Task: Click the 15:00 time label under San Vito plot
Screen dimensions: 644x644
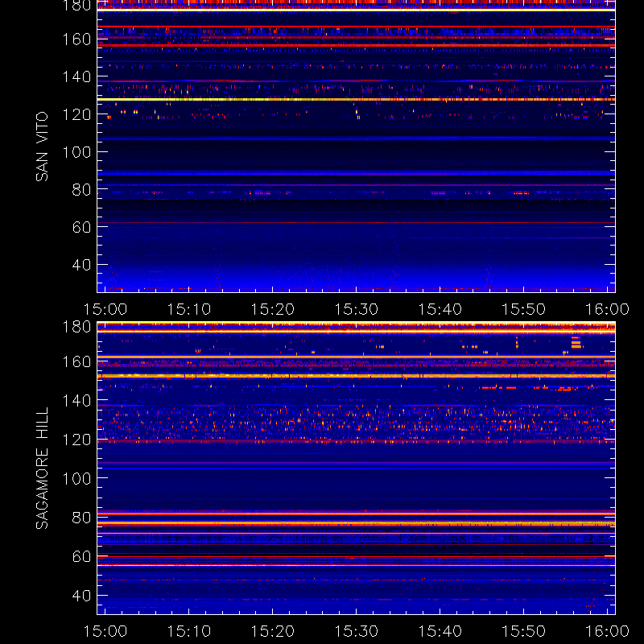Action: 105,309
